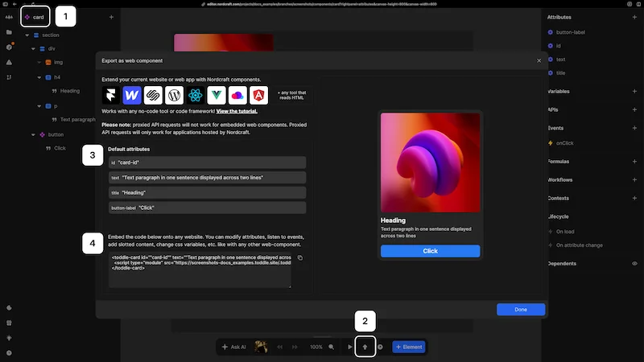Image resolution: width=644 pixels, height=362 pixels.
Task: Click the round icon right of export arrow
Action: 380,347
